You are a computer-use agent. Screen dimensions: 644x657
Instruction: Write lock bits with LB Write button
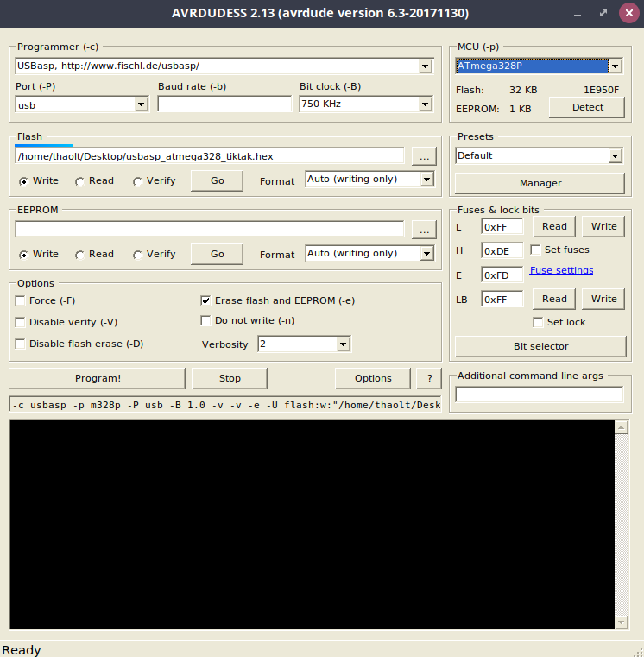pyautogui.click(x=603, y=299)
